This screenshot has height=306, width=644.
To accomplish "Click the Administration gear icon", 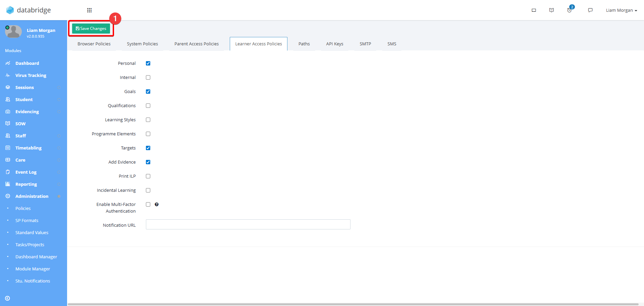I will click(x=8, y=196).
